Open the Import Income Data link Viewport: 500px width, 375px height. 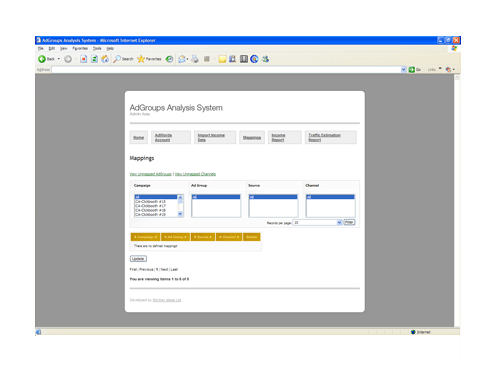tap(215, 137)
